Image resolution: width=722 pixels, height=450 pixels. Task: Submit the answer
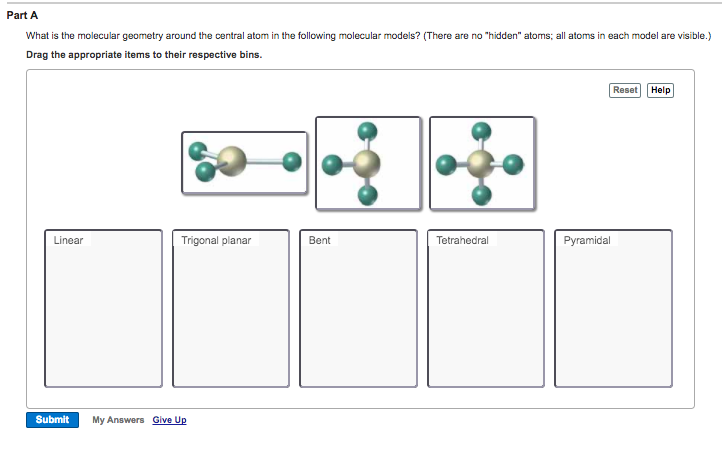coord(52,420)
